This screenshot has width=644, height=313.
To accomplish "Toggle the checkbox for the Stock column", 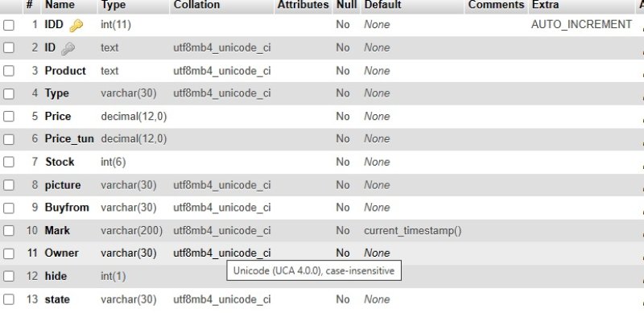I will (x=9, y=163).
